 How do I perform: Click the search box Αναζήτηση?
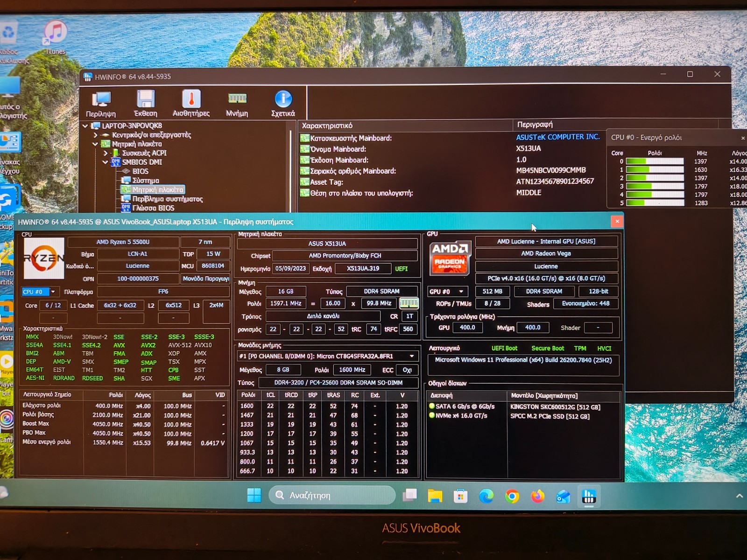click(332, 495)
